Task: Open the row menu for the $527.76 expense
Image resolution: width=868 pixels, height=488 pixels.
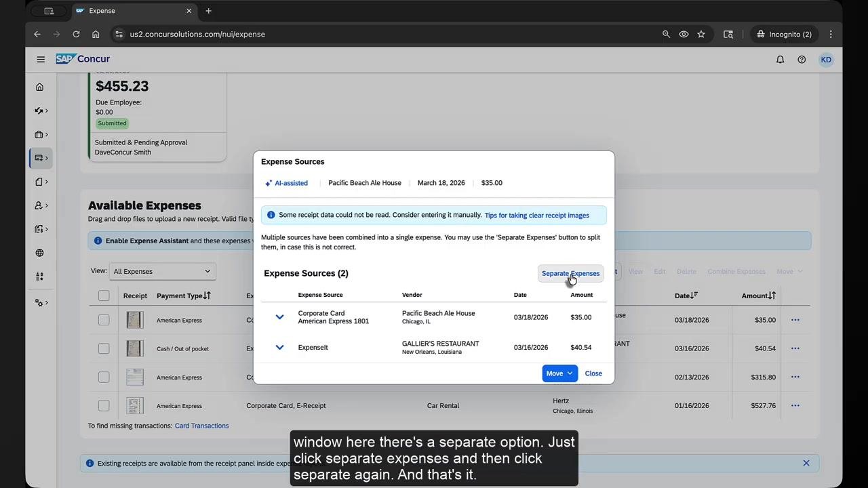Action: click(795, 405)
